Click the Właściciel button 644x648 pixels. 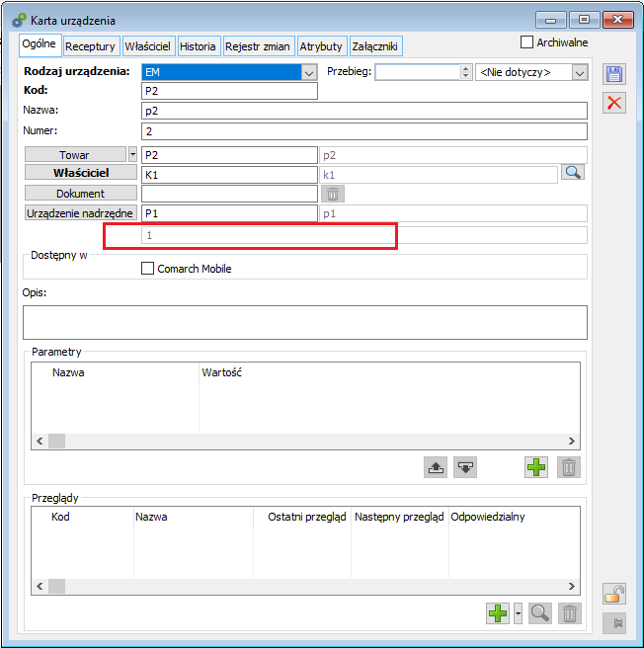tap(81, 172)
